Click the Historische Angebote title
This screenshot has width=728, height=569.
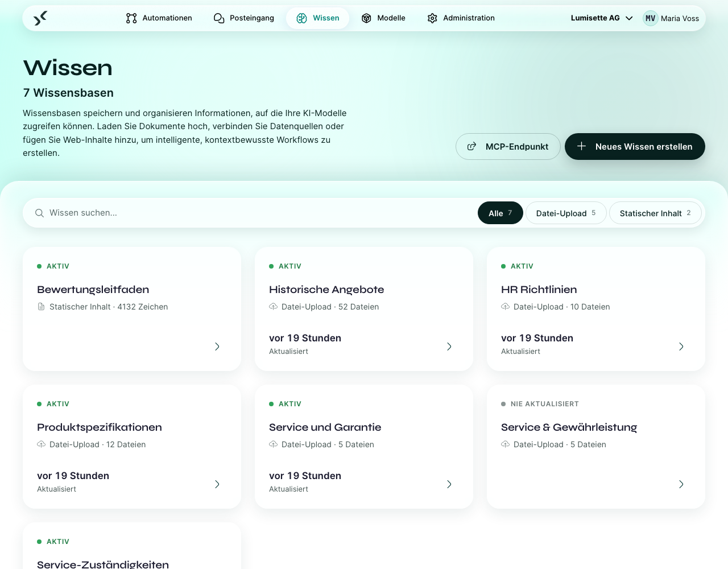(326, 290)
